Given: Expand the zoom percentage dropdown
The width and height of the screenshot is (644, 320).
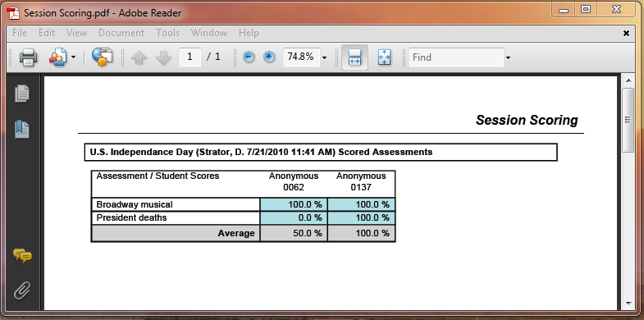Looking at the screenshot, I should click(x=325, y=57).
